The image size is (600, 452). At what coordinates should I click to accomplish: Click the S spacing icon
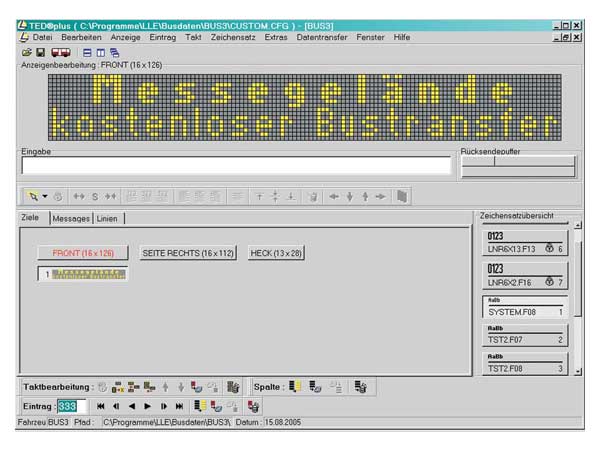tap(95, 197)
